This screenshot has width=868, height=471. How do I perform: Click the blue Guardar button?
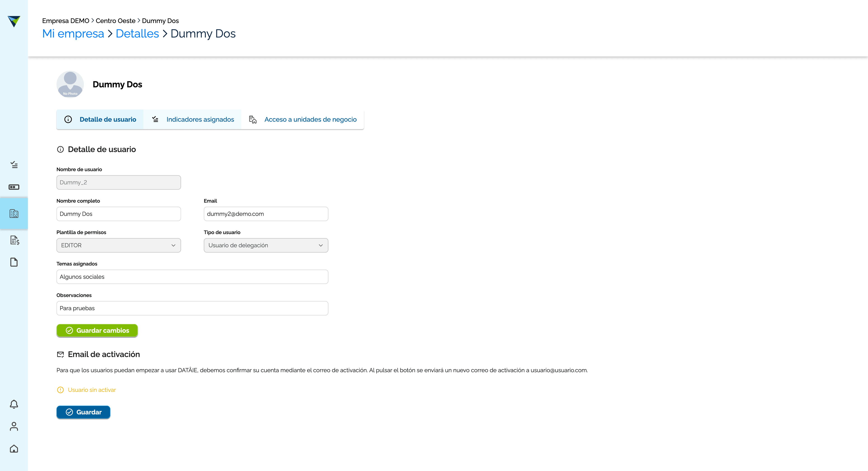pos(83,412)
